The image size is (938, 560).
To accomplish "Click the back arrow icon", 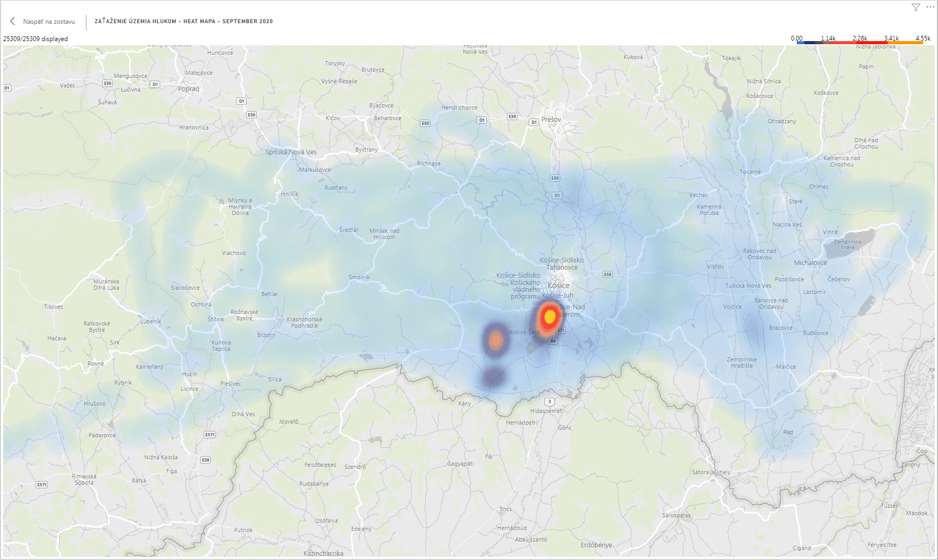I will click(x=13, y=22).
